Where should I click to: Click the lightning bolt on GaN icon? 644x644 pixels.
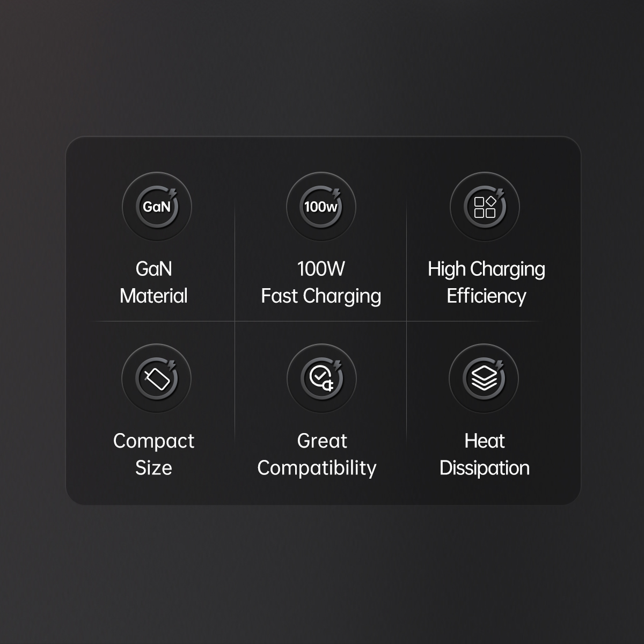(x=173, y=192)
